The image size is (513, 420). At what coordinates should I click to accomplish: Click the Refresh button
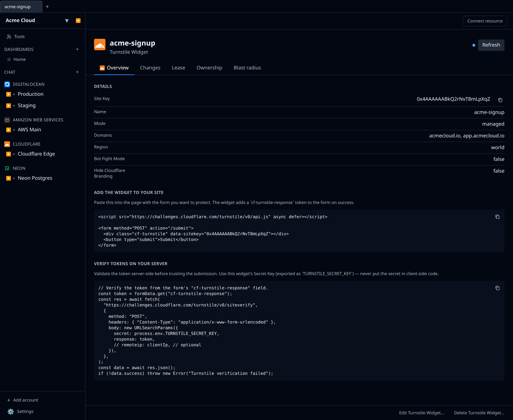click(x=491, y=45)
